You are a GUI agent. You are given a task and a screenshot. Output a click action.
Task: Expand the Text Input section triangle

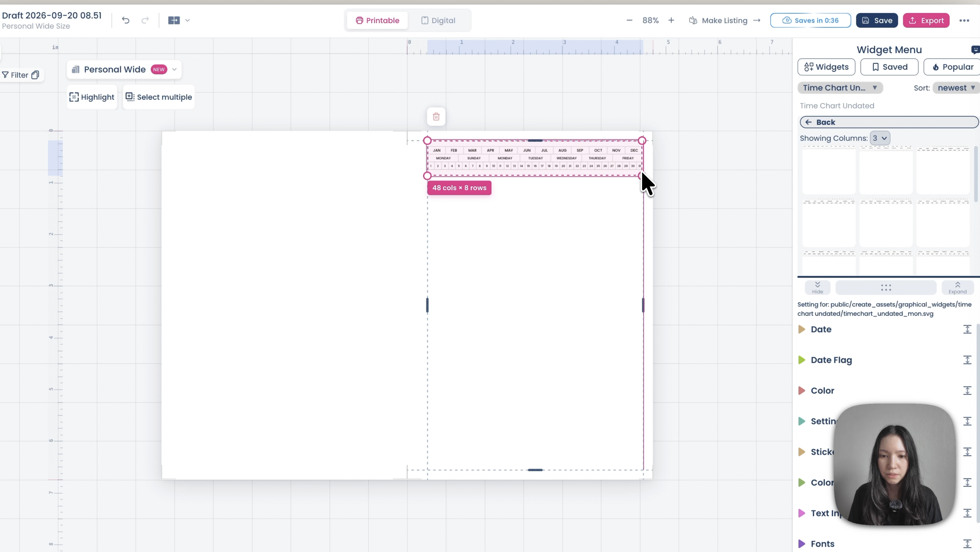(x=801, y=513)
